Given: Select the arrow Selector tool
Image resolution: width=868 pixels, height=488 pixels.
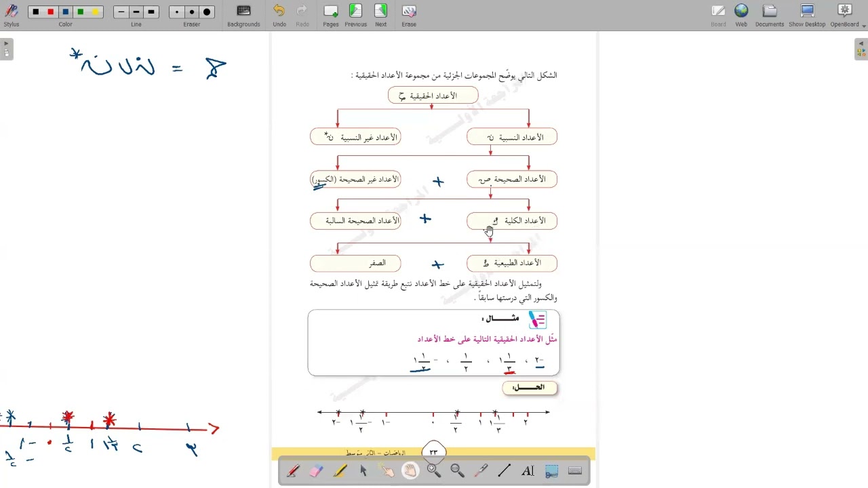Looking at the screenshot, I should [363, 471].
